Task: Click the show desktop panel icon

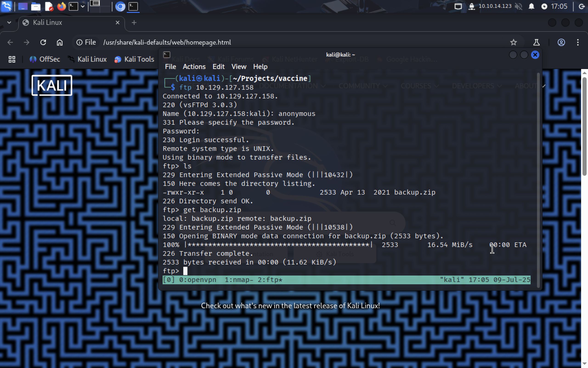Action: (23, 6)
